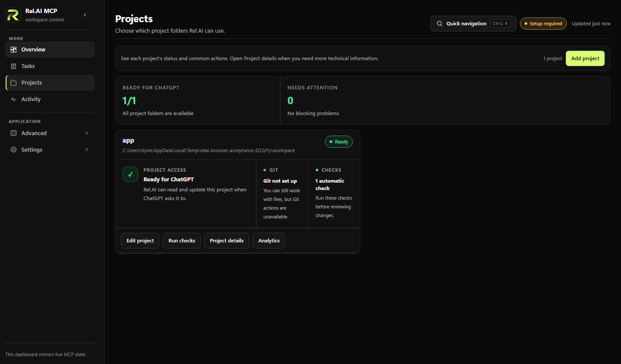Click the Needs Attention 0 count
621x364 pixels.
290,101
